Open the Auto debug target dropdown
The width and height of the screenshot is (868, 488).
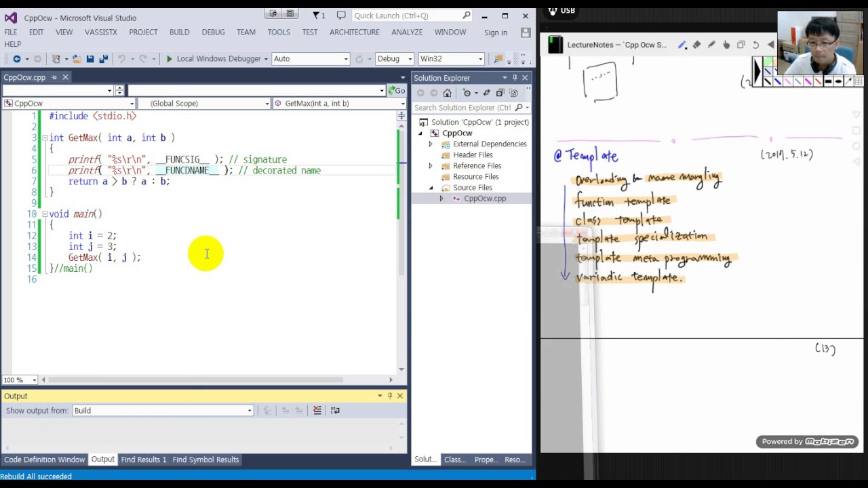point(311,59)
